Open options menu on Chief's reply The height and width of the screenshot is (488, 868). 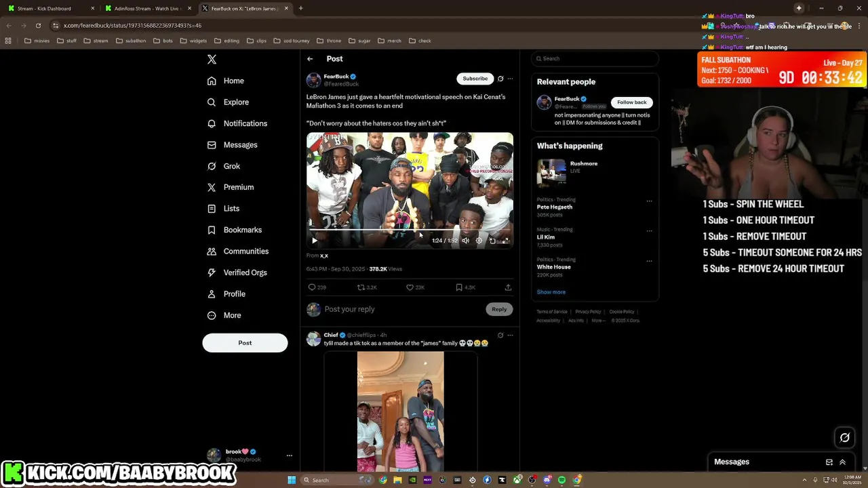tap(510, 335)
